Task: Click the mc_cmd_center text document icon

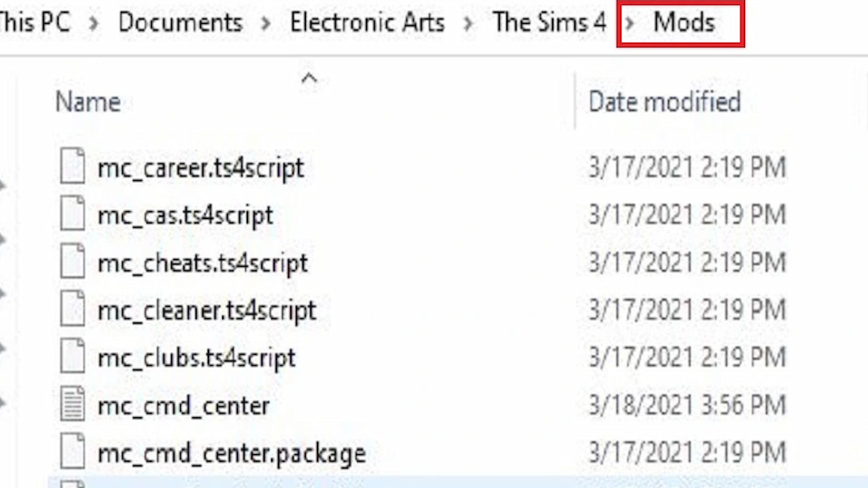Action: point(72,406)
